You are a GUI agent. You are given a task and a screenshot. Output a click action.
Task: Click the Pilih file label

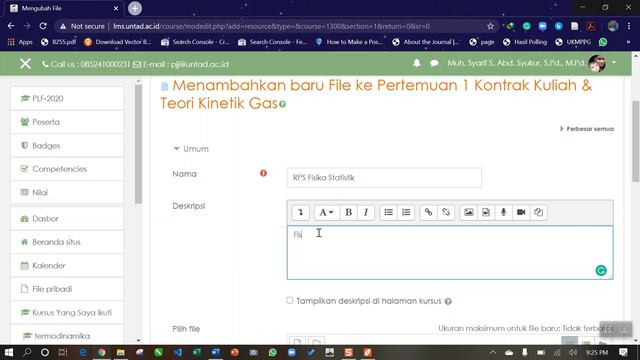point(186,329)
